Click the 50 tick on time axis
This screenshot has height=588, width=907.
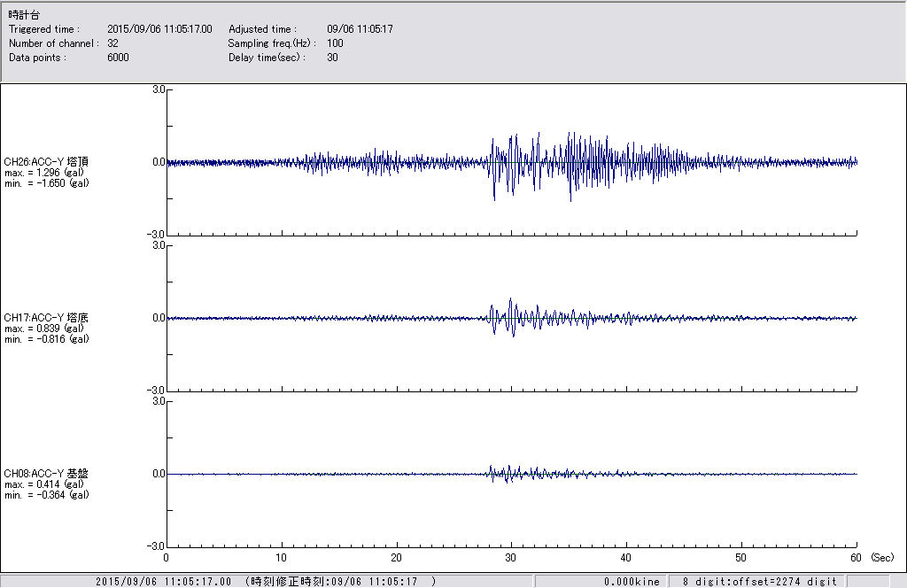(741, 559)
